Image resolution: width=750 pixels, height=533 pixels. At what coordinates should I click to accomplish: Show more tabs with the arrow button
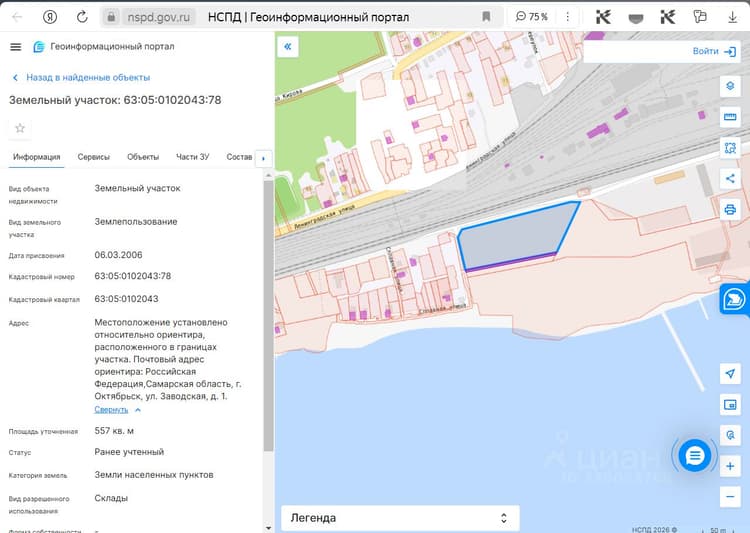pos(264,158)
